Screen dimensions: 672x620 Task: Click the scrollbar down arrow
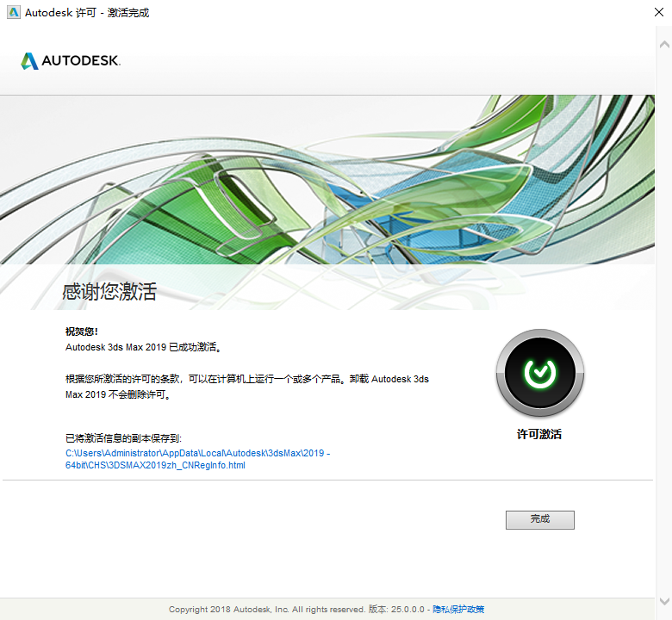[664, 601]
